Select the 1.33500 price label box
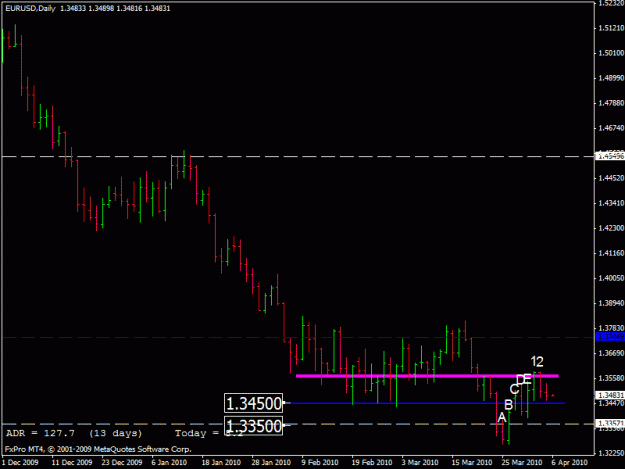625x469 pixels. (x=254, y=426)
